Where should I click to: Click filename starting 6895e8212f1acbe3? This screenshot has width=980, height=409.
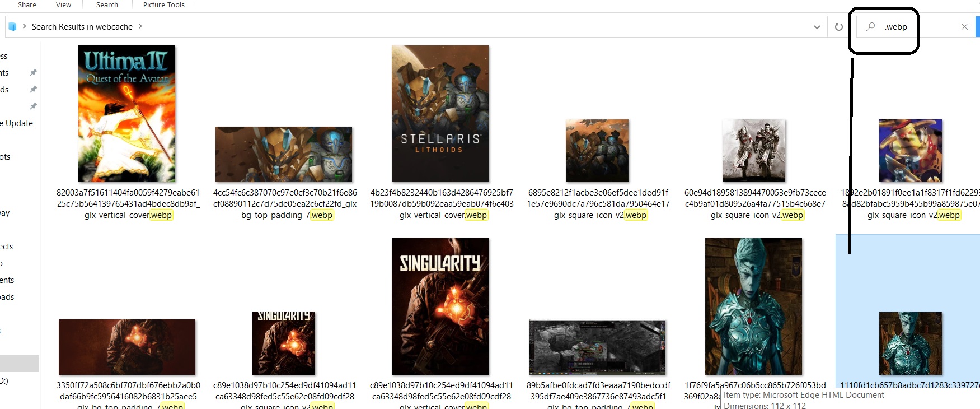click(x=598, y=204)
